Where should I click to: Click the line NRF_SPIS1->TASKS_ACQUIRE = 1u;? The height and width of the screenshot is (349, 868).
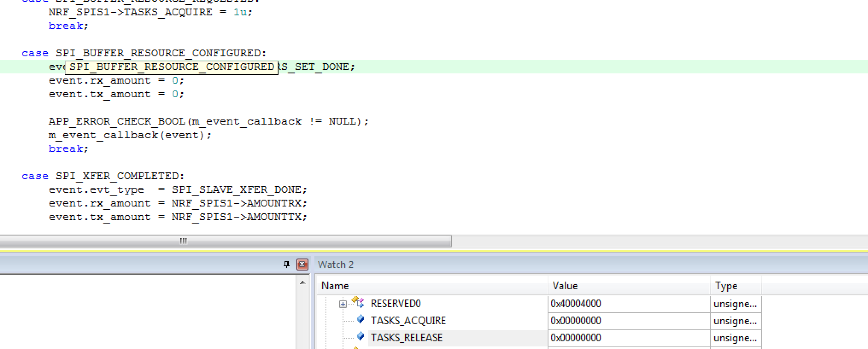(x=150, y=12)
